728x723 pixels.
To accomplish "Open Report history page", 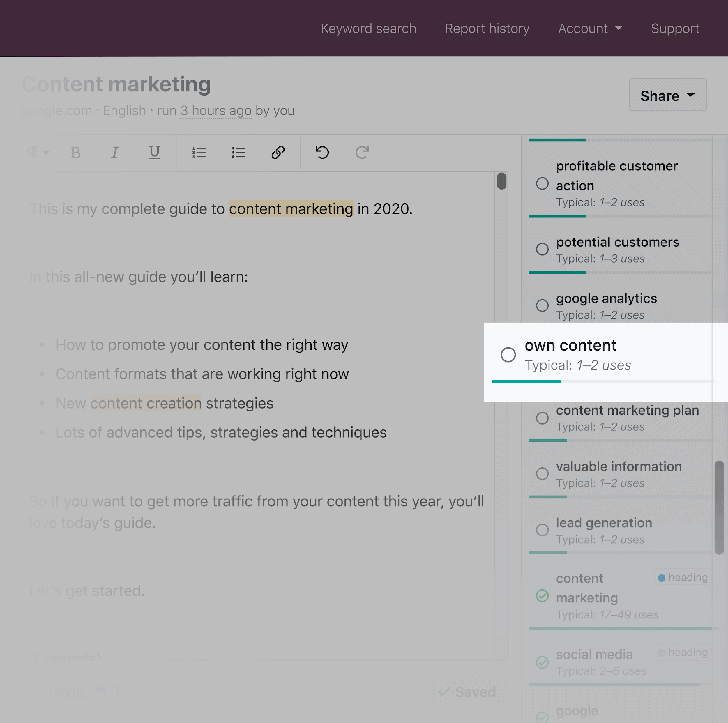I will coord(487,29).
